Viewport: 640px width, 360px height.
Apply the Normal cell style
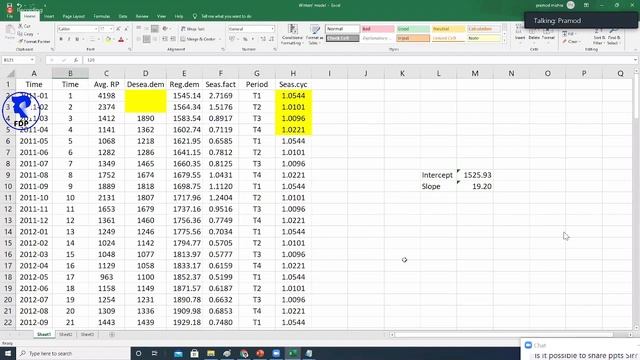click(x=342, y=29)
